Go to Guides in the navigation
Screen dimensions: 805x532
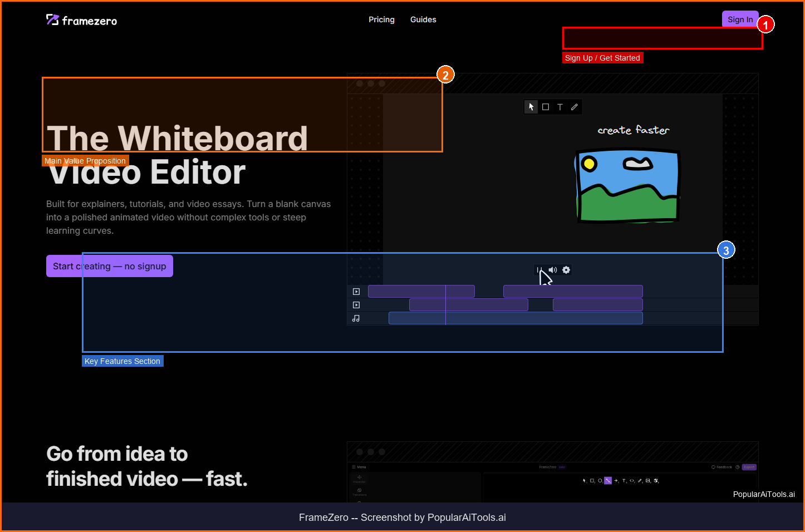[423, 19]
